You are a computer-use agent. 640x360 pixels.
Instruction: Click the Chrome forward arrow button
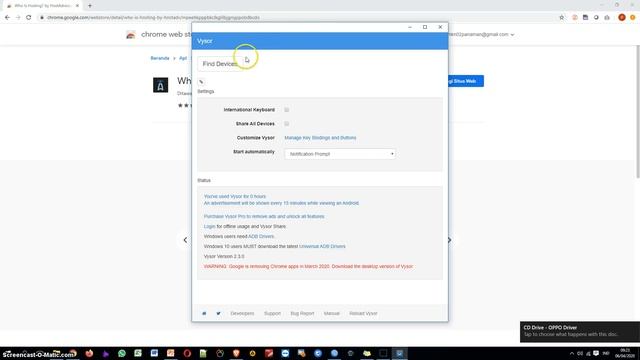pyautogui.click(x=18, y=18)
